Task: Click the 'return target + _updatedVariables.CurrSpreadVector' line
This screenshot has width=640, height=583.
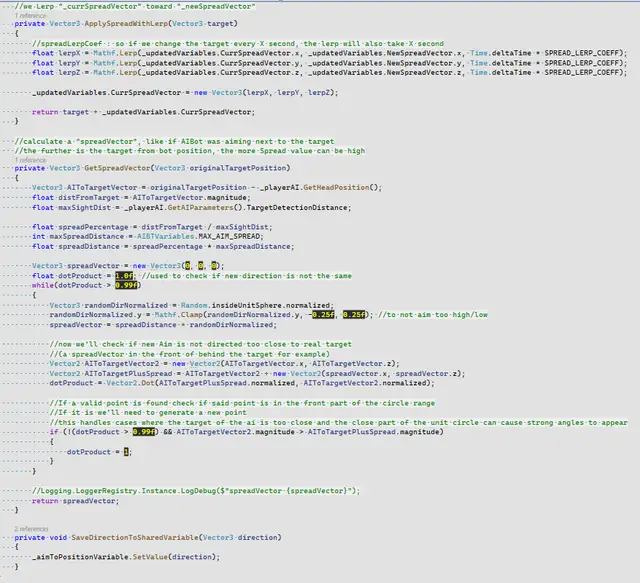Action: (143, 112)
